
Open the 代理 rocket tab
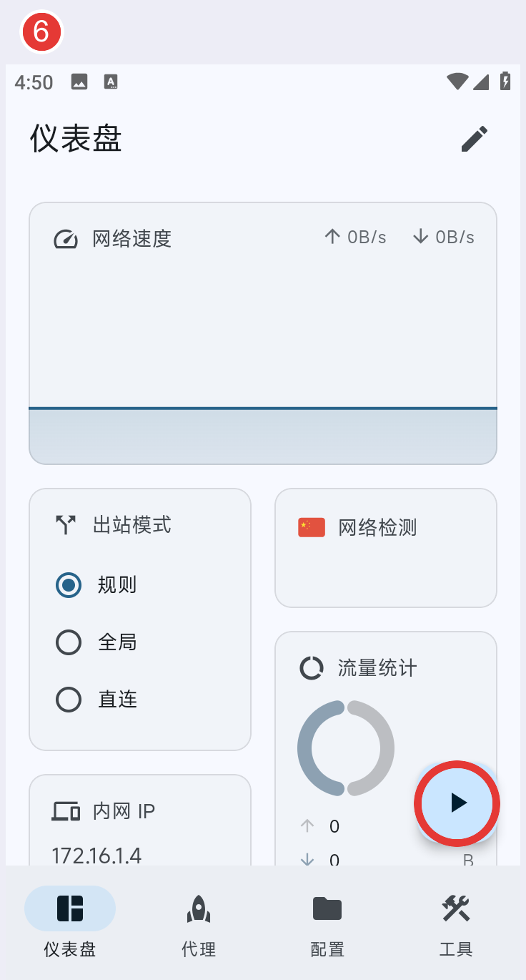pyautogui.click(x=199, y=923)
